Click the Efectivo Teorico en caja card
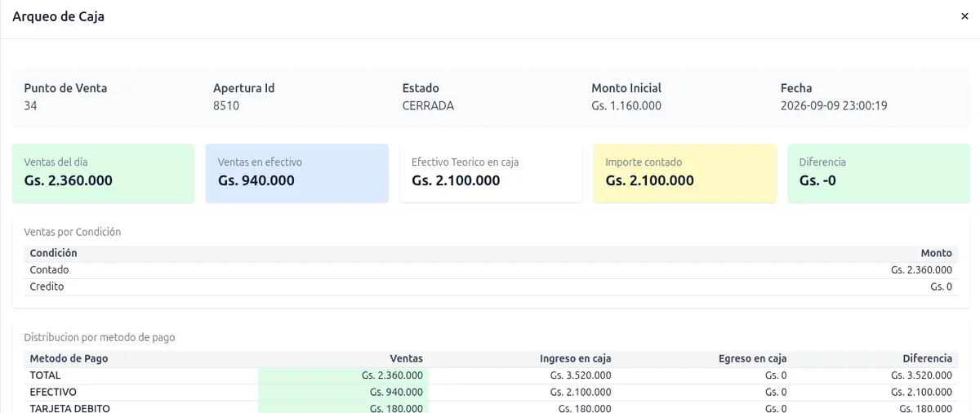Viewport: 980px width, 413px height. coord(491,173)
